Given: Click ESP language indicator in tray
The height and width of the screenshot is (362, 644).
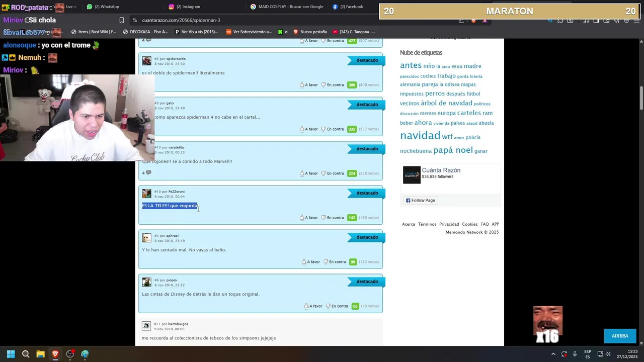Looking at the screenshot, I should pos(588,354).
